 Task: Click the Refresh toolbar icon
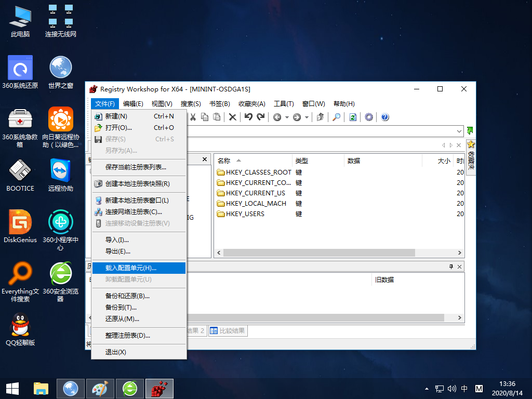click(353, 117)
